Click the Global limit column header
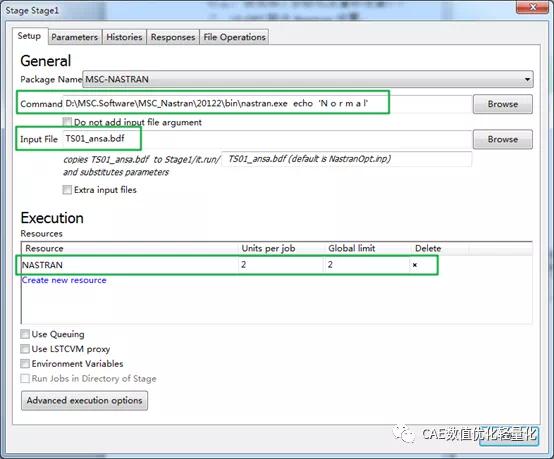The height and width of the screenshot is (459, 554). (x=368, y=248)
